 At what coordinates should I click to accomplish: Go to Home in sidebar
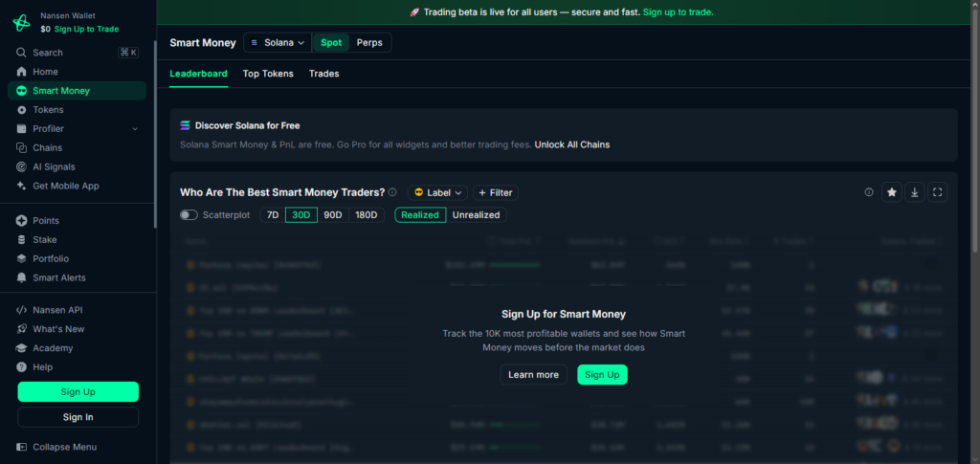pyautogui.click(x=77, y=72)
